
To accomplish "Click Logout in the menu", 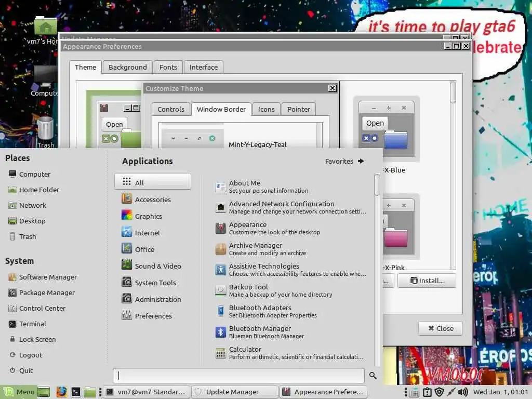I will click(25, 355).
